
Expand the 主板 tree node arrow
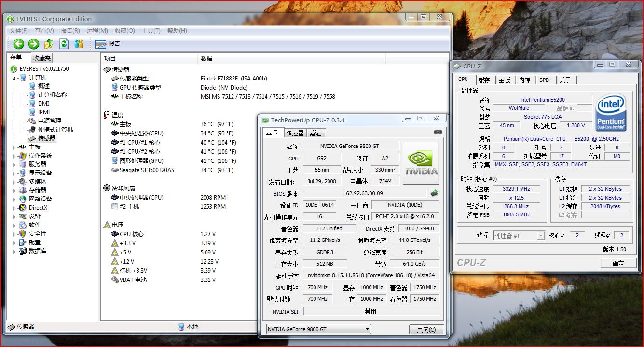tap(14, 147)
